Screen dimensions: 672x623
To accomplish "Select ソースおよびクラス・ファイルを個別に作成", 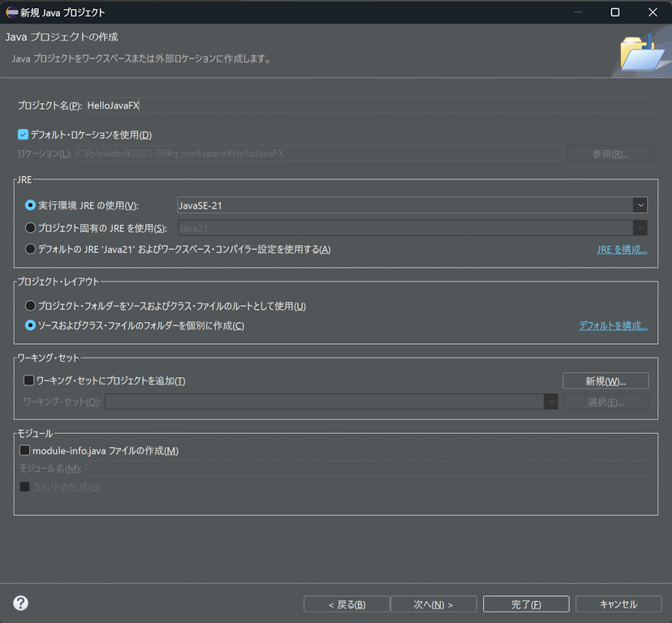I will point(28,327).
